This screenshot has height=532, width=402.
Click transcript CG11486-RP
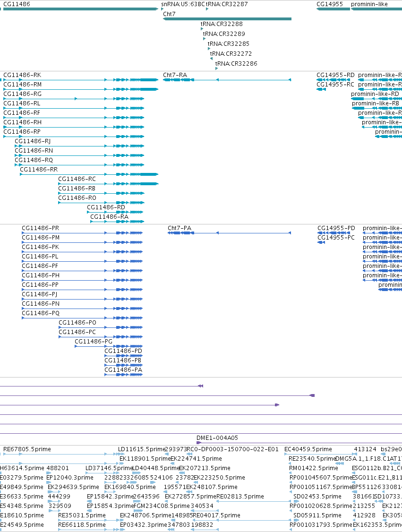(x=22, y=132)
